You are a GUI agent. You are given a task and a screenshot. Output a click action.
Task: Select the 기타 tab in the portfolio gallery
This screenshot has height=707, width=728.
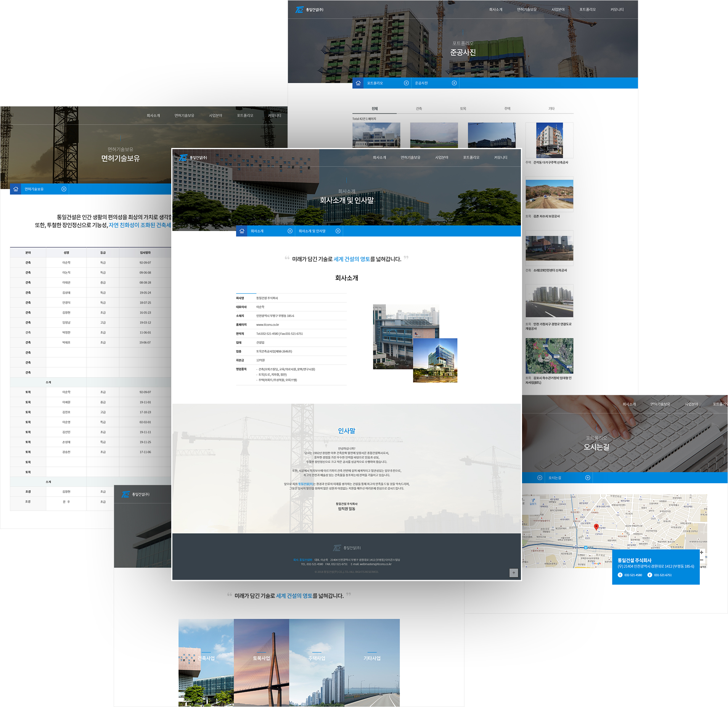pos(551,109)
